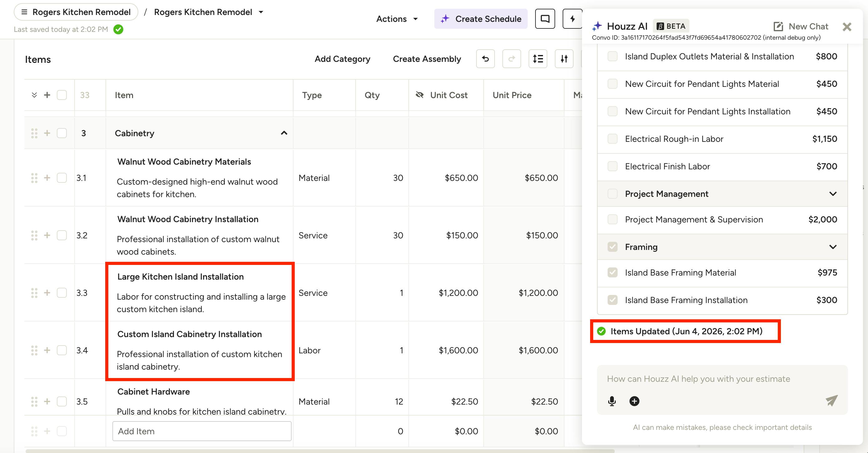This screenshot has width=868, height=453.
Task: Check Electrical Finish Labor item
Action: pyautogui.click(x=612, y=166)
